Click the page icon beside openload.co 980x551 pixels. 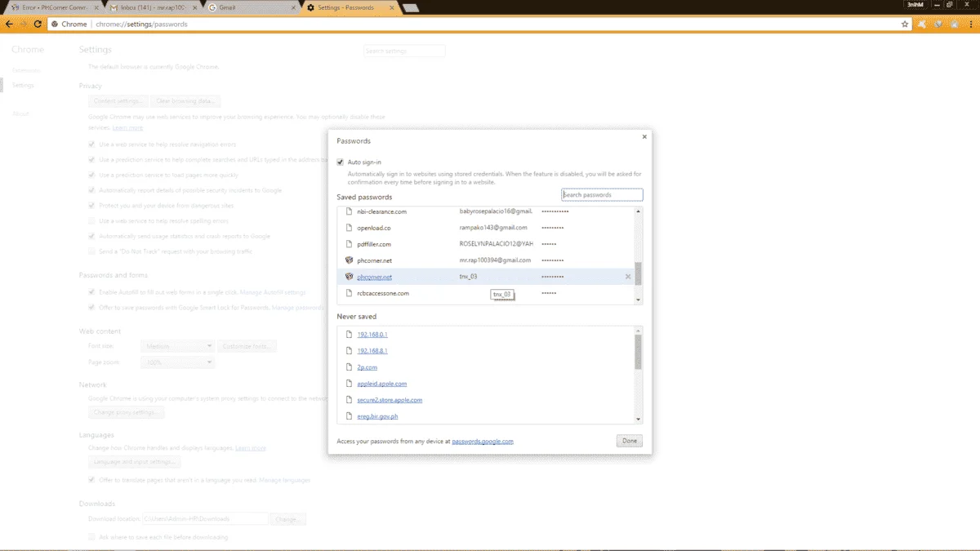tap(350, 228)
